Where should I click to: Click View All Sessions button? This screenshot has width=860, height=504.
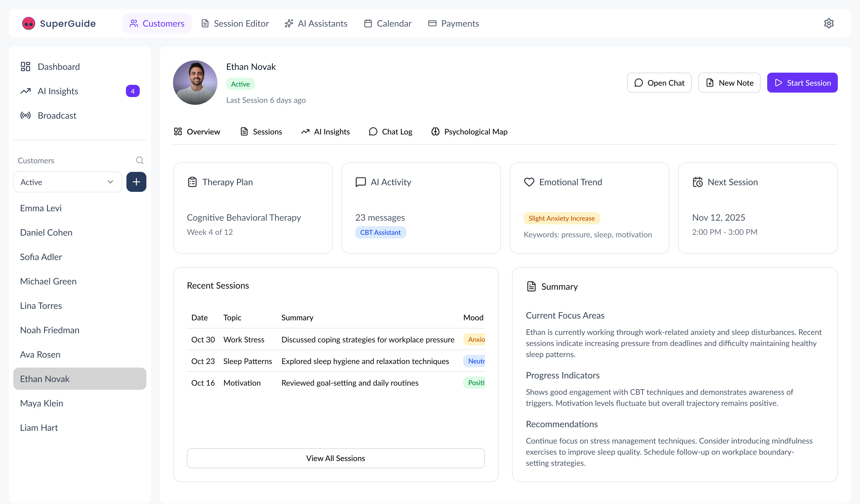pyautogui.click(x=335, y=458)
